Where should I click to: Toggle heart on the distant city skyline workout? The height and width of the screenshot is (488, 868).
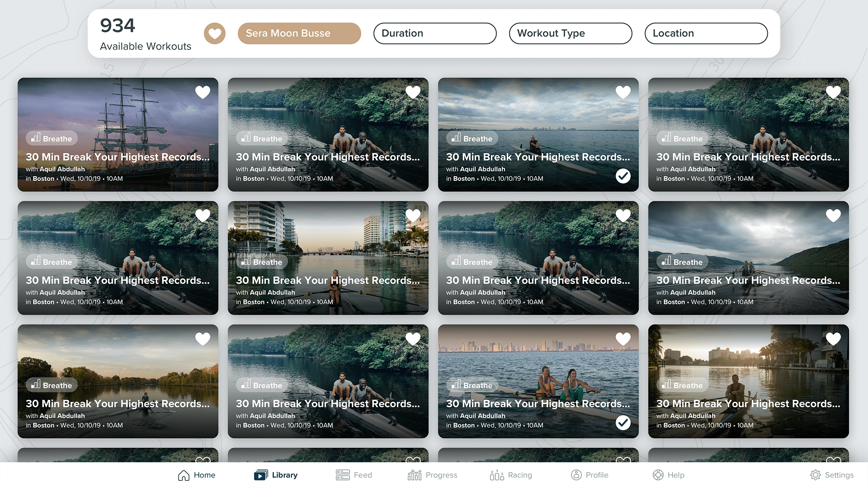click(623, 92)
